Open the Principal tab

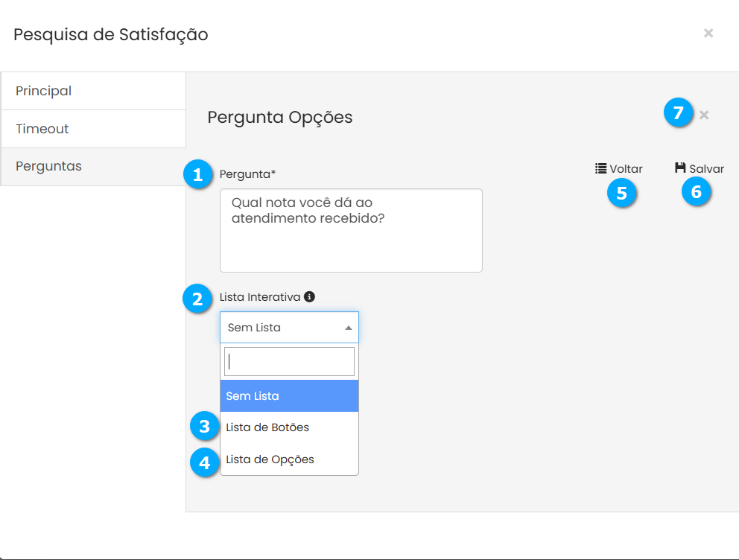(x=93, y=91)
